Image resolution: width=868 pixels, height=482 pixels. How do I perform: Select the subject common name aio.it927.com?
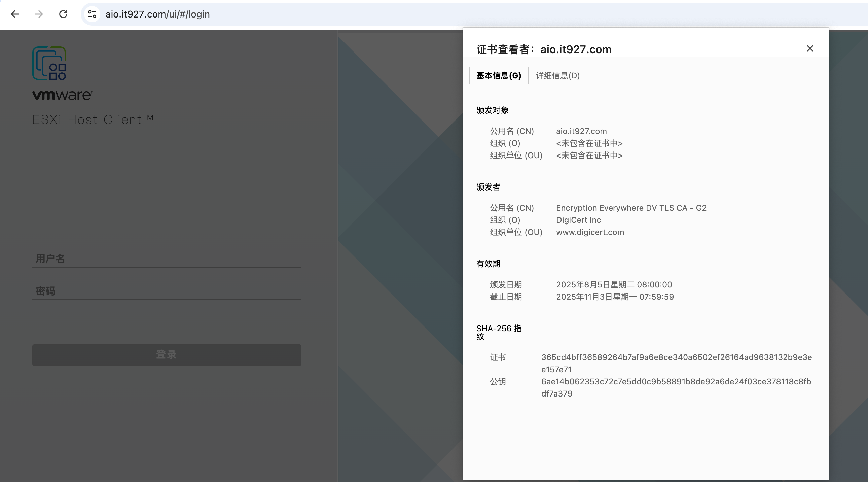pos(581,131)
